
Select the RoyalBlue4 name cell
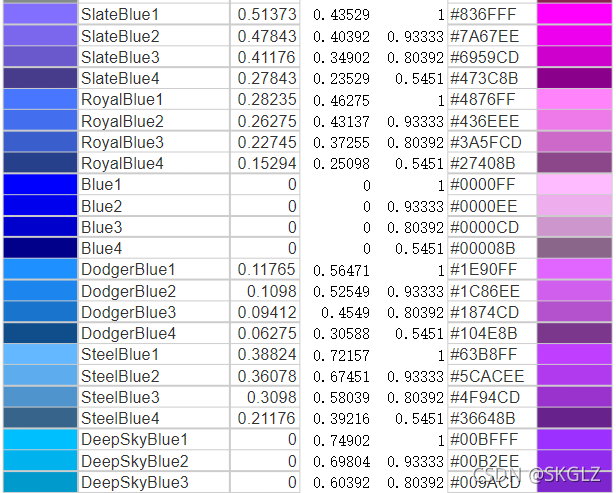point(154,163)
